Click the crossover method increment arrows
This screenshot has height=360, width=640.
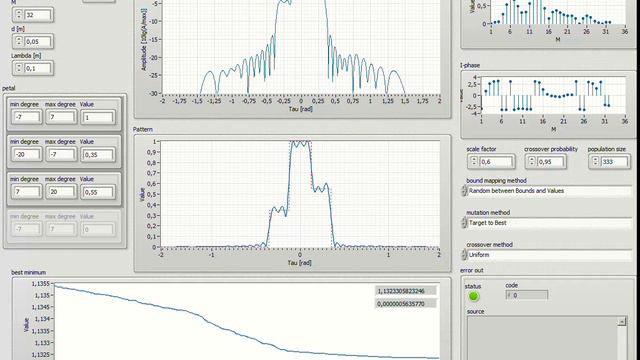point(464,255)
